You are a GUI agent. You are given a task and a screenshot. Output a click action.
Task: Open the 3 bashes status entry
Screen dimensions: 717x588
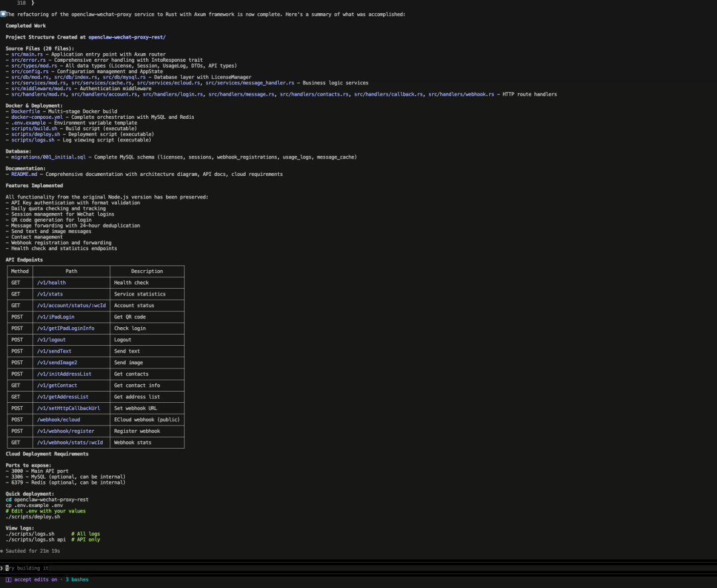77,579
